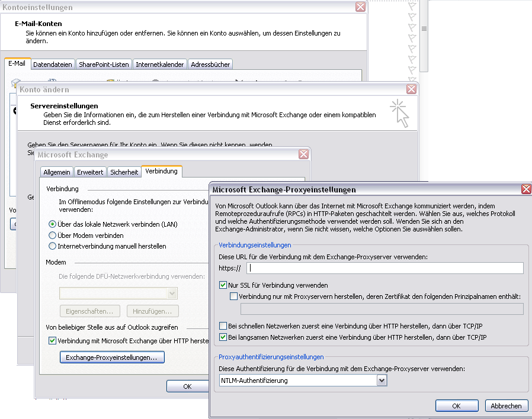This screenshot has height=419, width=532.
Task: Go to the Sicherheit tab
Action: point(124,172)
